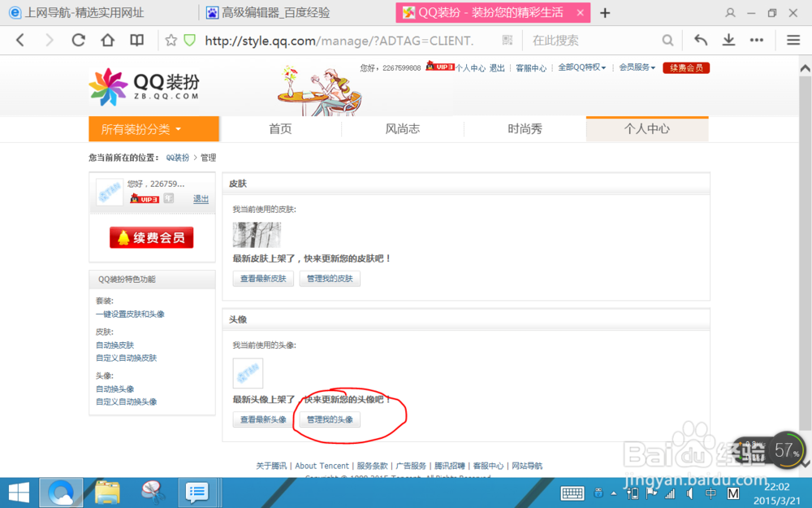This screenshot has height=508, width=812.
Task: Open a new tab with plus icon
Action: pyautogui.click(x=605, y=13)
